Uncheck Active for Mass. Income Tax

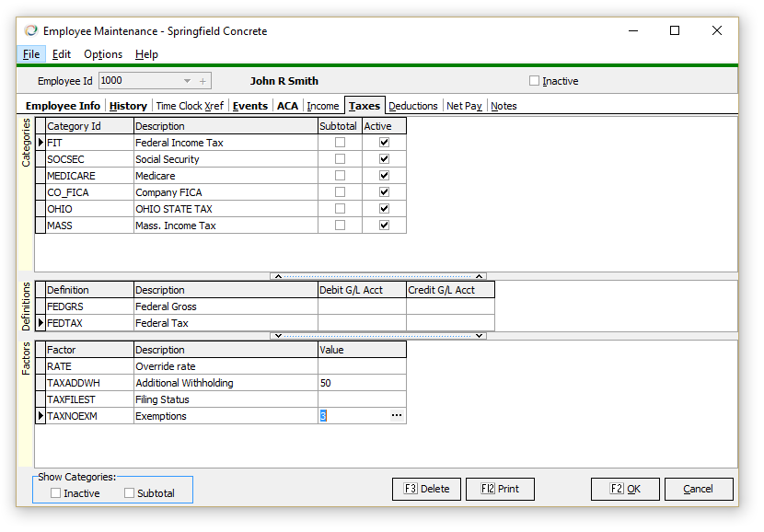[x=384, y=226]
